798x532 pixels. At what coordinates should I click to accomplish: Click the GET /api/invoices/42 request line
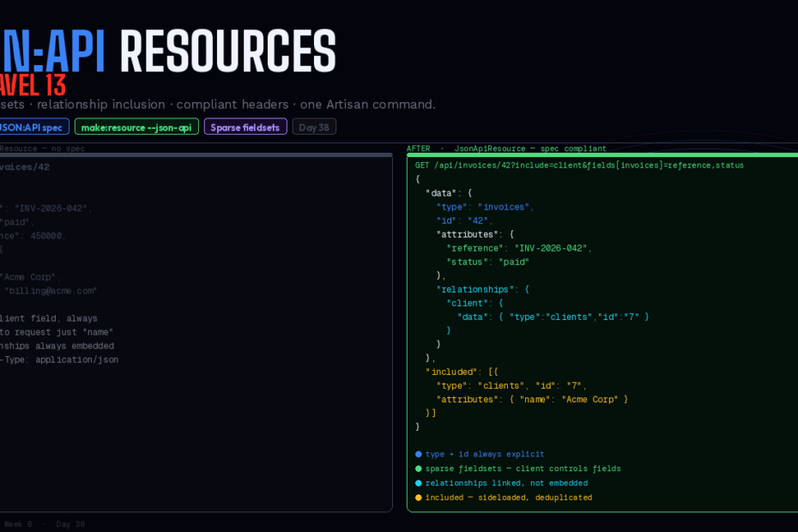pyautogui.click(x=579, y=165)
